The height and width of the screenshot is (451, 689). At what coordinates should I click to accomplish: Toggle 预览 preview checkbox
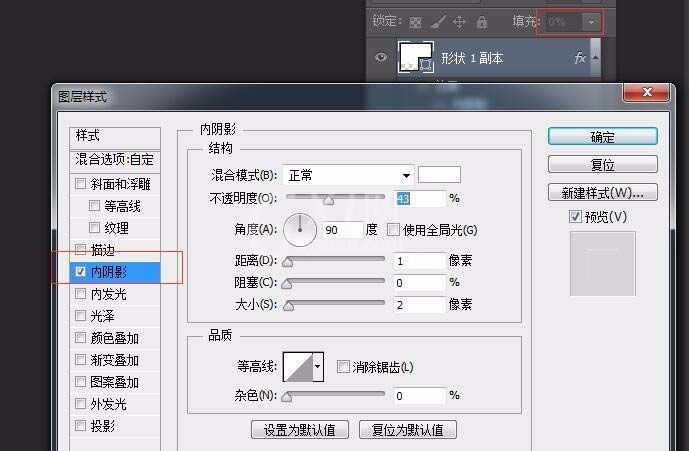tap(575, 216)
